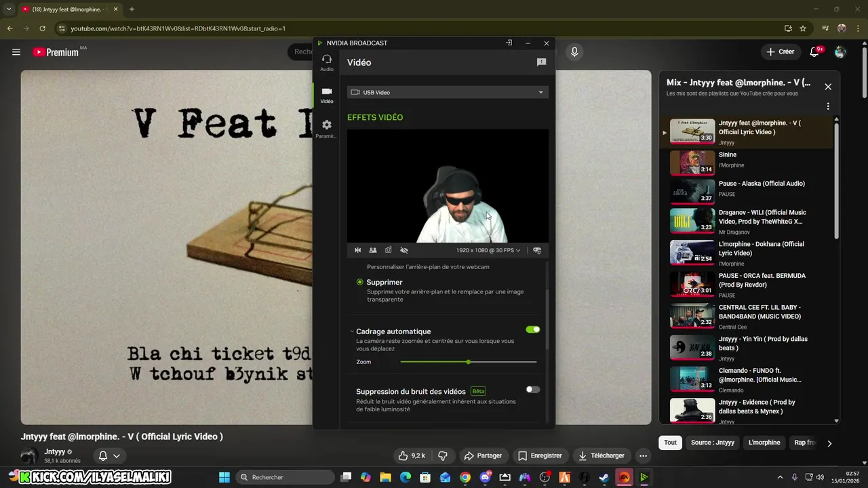868x488 pixels.
Task: Open the Jntyyy channel name link
Action: [55, 451]
